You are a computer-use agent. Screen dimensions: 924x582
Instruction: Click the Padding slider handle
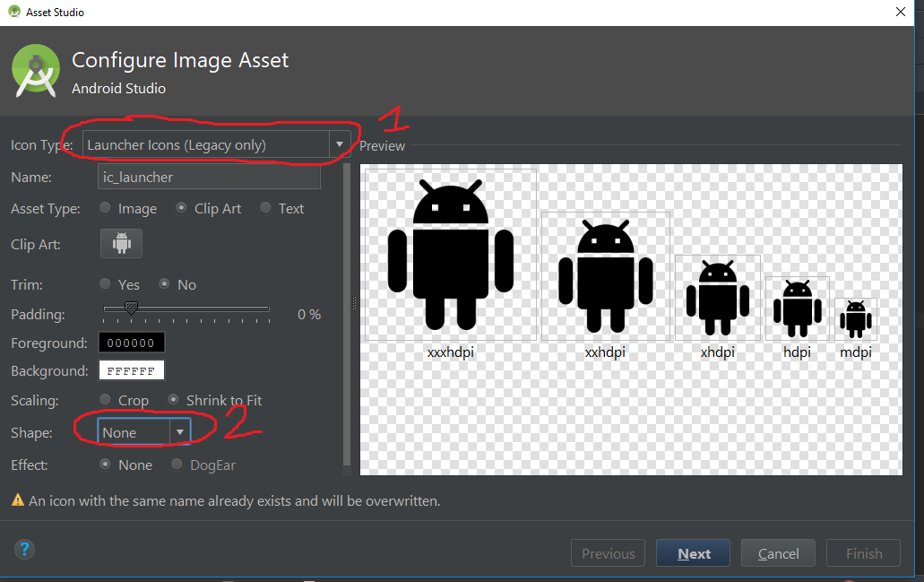tap(131, 308)
